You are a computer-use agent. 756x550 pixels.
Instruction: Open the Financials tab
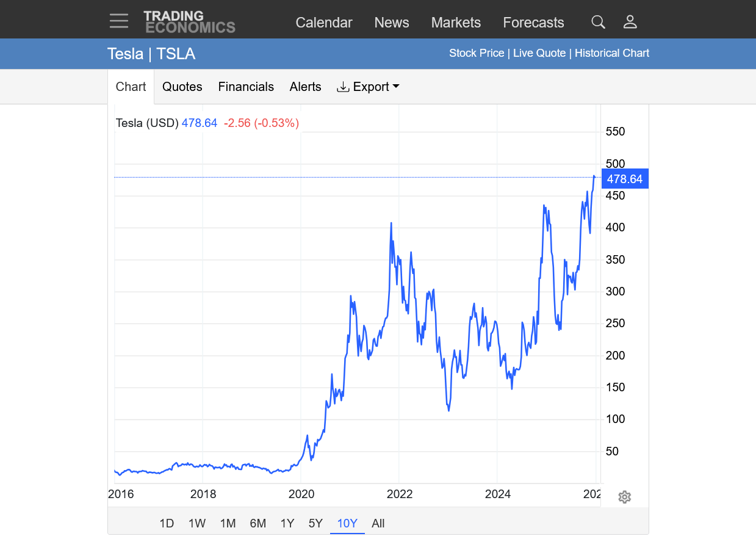click(x=246, y=87)
